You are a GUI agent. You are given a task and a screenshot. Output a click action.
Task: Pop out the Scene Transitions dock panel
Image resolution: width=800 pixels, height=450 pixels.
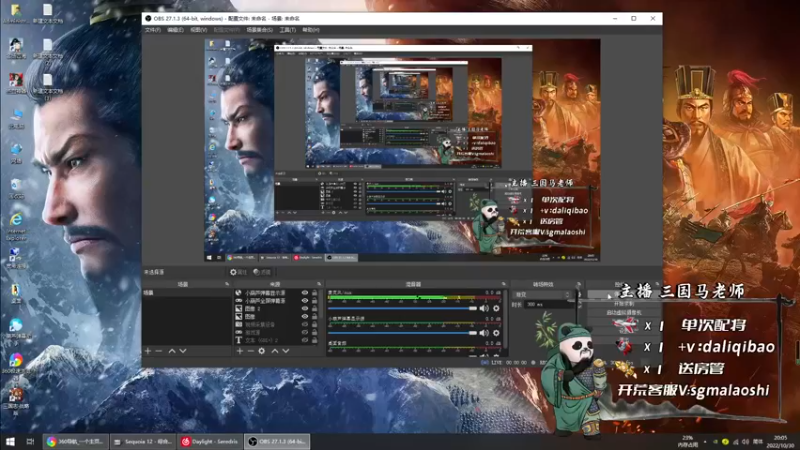click(x=579, y=284)
